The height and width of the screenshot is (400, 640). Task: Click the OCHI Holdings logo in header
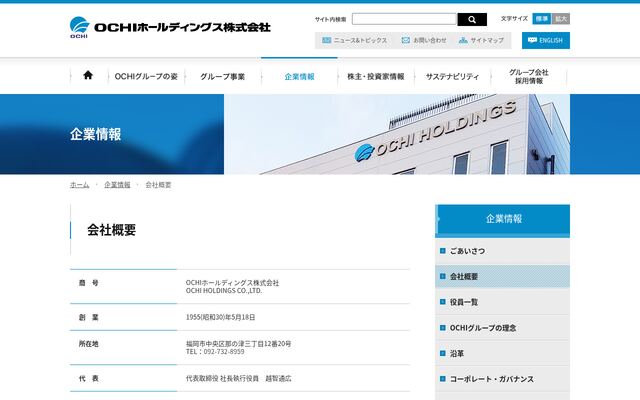170,27
